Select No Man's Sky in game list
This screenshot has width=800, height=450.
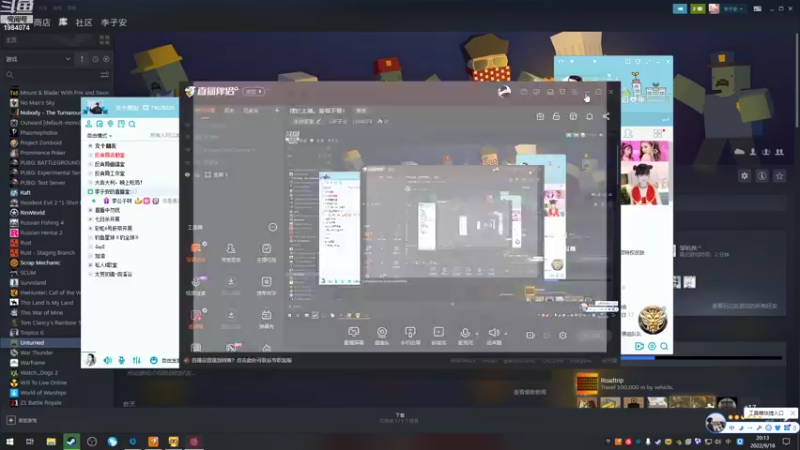(x=37, y=103)
